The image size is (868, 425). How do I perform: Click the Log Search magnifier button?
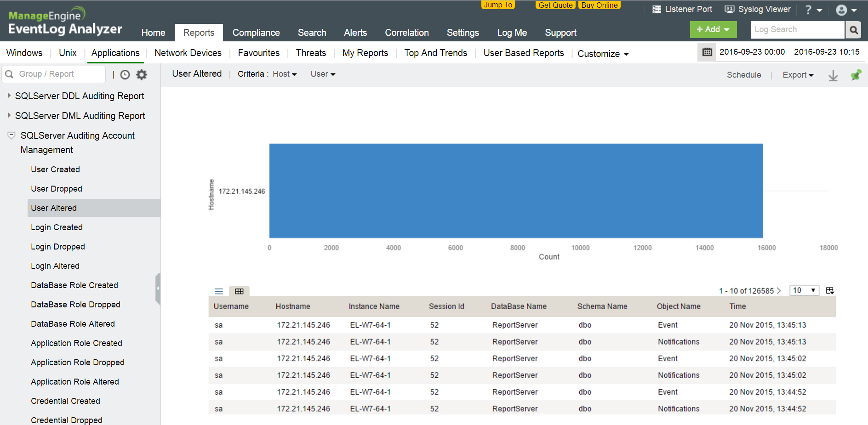pyautogui.click(x=853, y=30)
